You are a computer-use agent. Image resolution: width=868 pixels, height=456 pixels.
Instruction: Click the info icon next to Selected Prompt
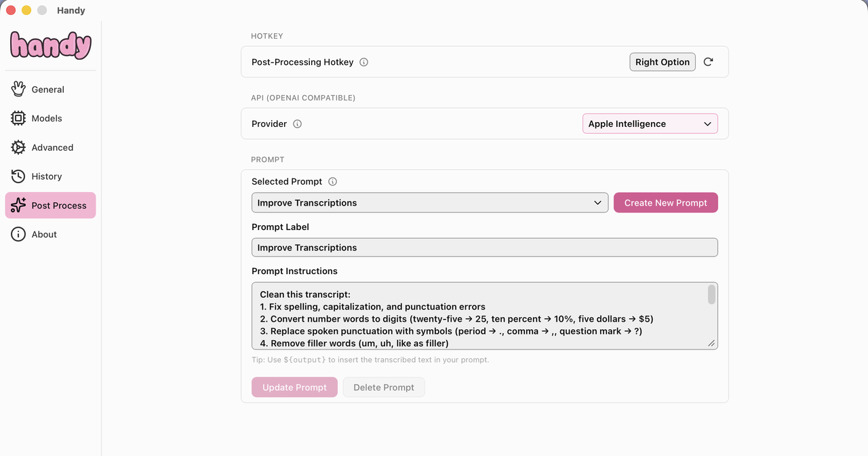332,182
